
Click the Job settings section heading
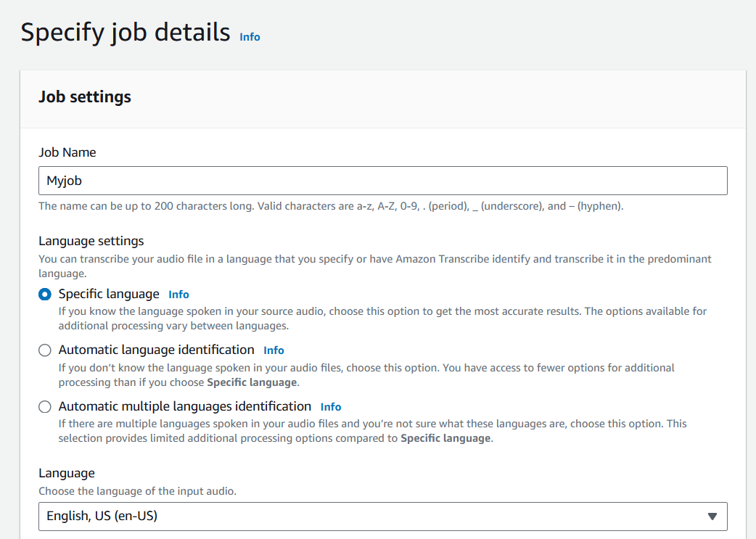(85, 97)
